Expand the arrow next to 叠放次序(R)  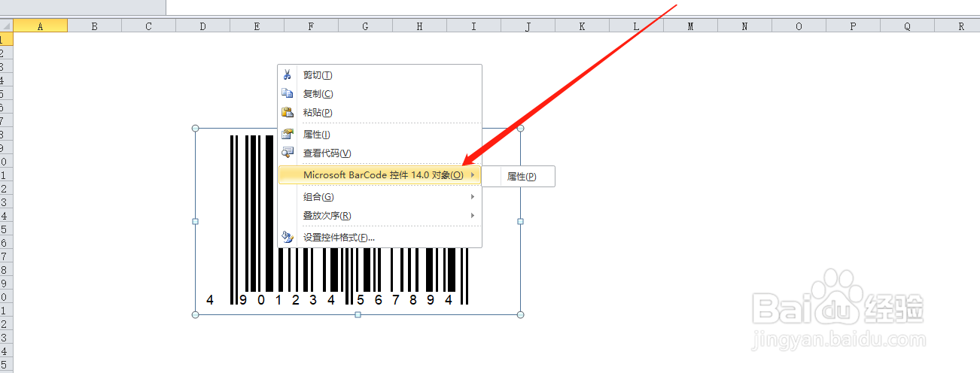tap(473, 216)
